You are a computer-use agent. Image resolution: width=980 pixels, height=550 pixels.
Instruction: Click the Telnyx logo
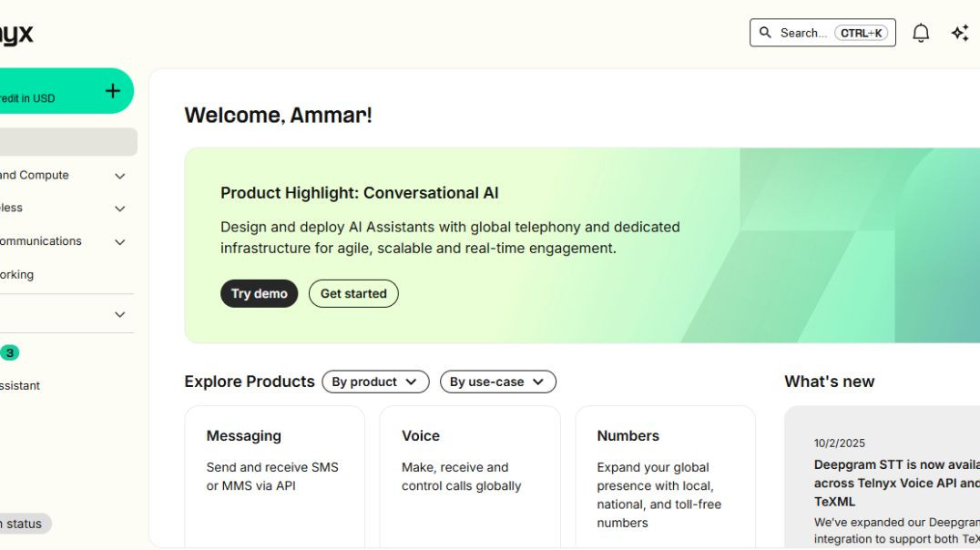15,36
